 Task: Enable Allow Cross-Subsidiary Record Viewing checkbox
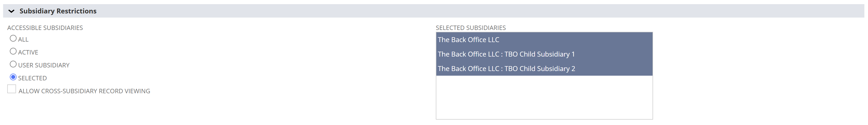click(x=12, y=89)
